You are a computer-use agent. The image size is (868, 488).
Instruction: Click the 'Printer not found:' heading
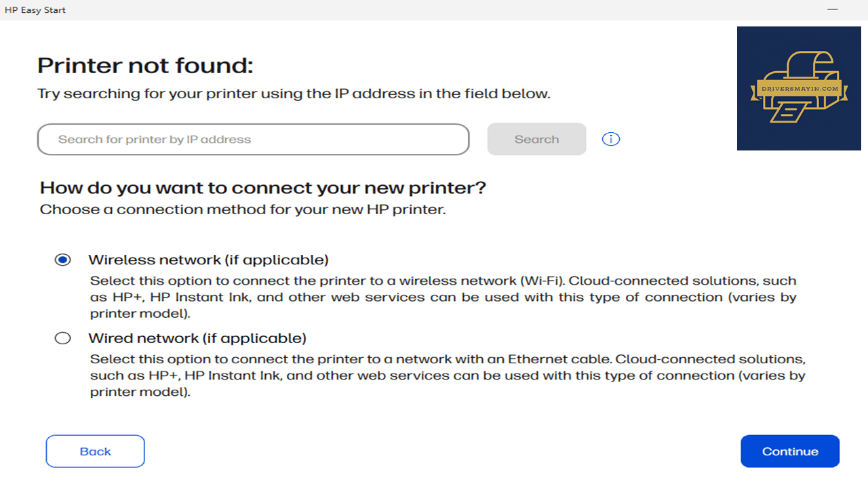pos(145,66)
